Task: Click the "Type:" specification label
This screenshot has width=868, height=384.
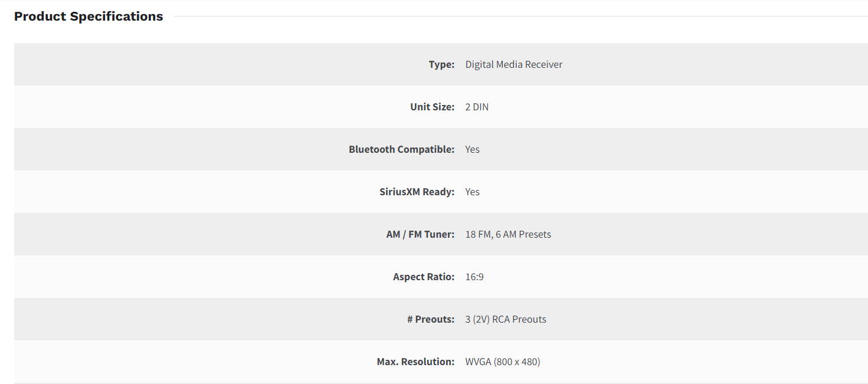Action: pyautogui.click(x=441, y=64)
